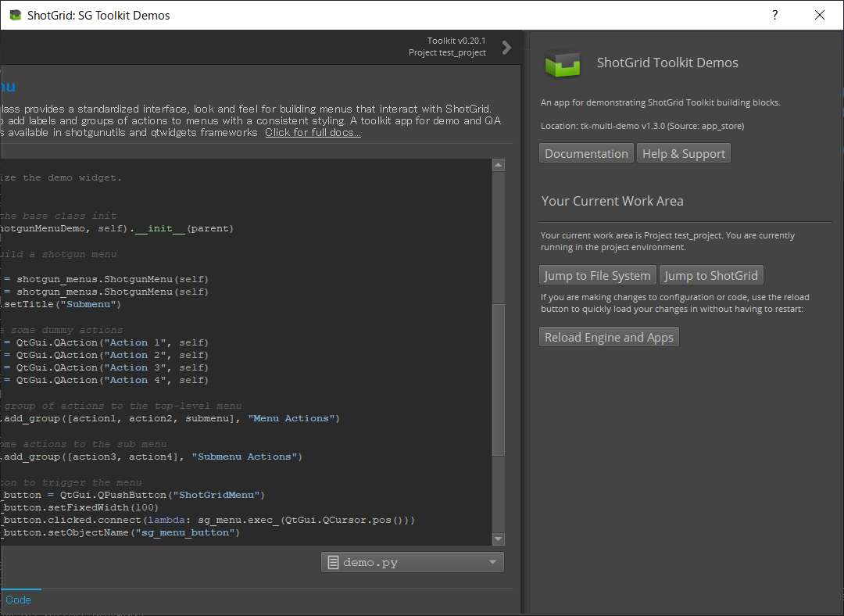Image resolution: width=844 pixels, height=616 pixels.
Task: Open Help & Support
Action: coord(683,153)
